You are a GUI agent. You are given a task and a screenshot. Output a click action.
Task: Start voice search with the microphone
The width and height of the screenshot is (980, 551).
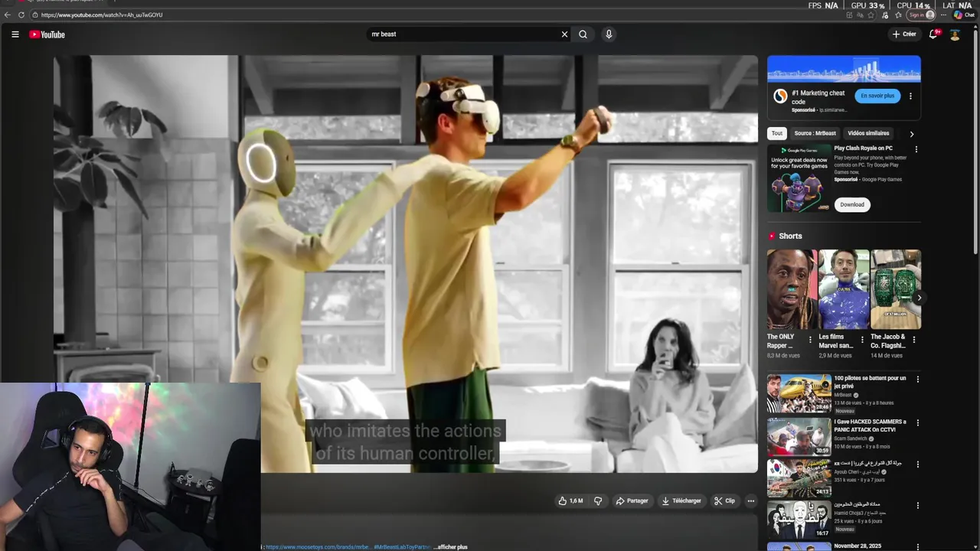pos(609,34)
